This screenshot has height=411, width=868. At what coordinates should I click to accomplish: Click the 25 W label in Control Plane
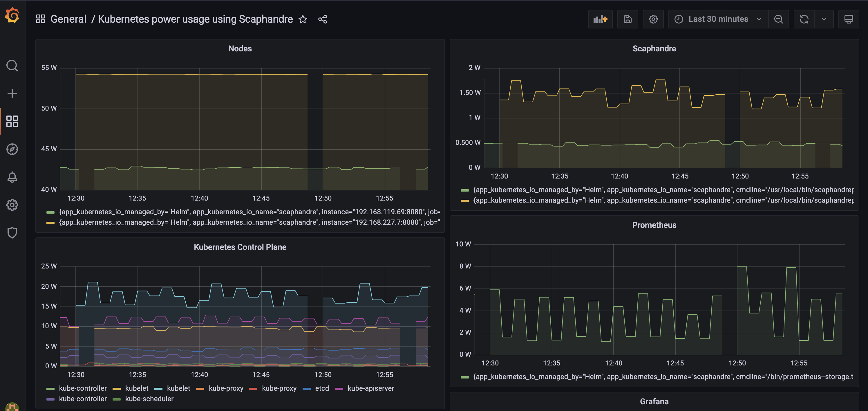pyautogui.click(x=49, y=266)
